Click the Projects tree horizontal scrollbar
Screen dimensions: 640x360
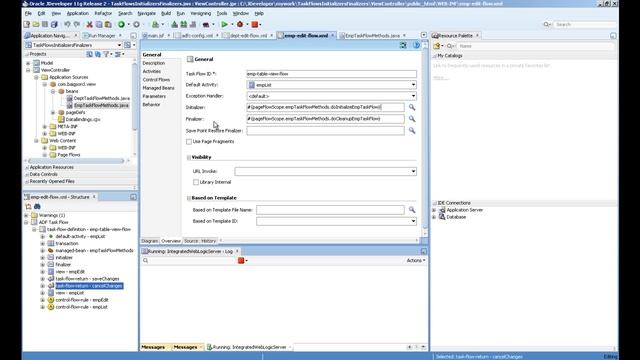click(76, 161)
